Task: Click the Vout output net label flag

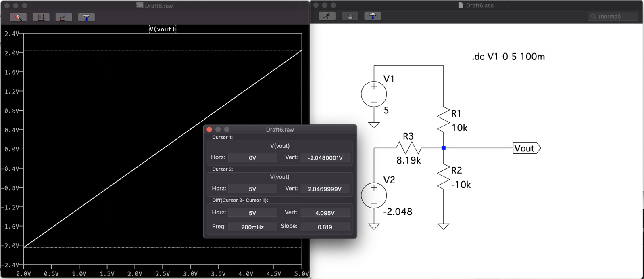Action: pos(527,148)
